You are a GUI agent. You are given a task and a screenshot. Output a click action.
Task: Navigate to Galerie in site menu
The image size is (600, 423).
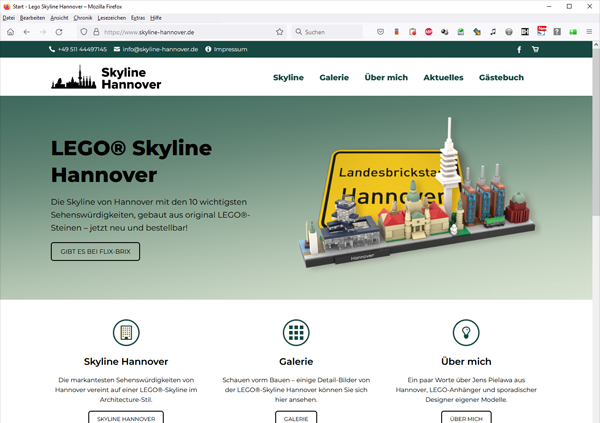pyautogui.click(x=334, y=78)
